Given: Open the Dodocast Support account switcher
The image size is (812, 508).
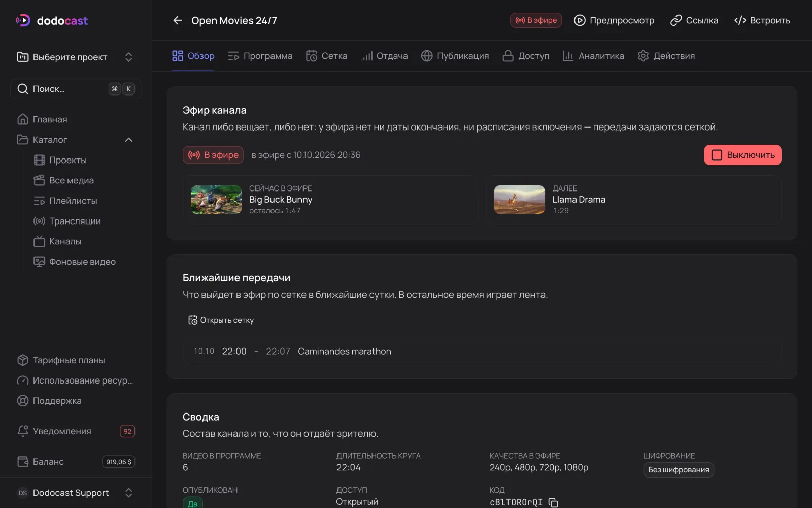Looking at the screenshot, I should (x=76, y=493).
